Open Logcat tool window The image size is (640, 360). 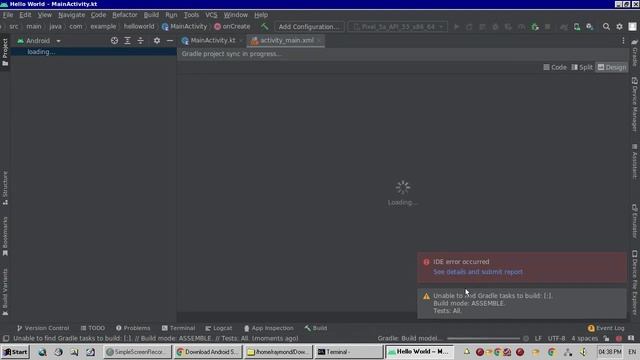tap(218, 328)
